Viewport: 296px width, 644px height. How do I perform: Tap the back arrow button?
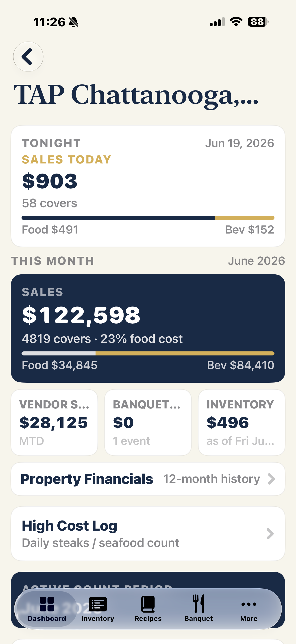pyautogui.click(x=28, y=57)
